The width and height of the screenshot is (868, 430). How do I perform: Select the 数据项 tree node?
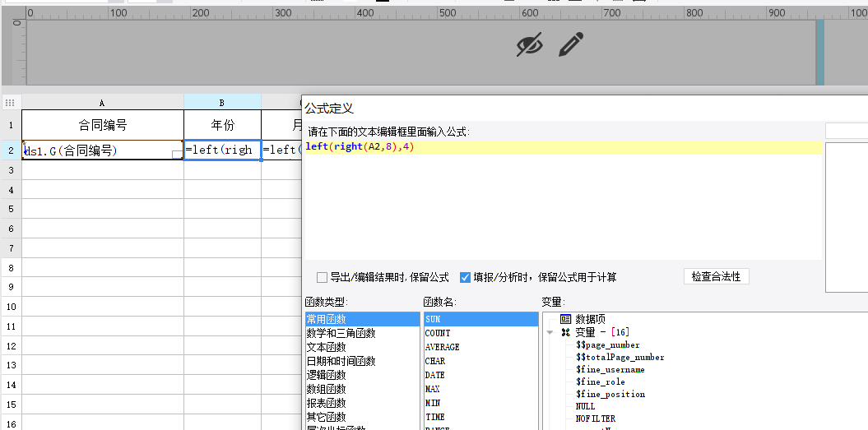click(x=590, y=319)
